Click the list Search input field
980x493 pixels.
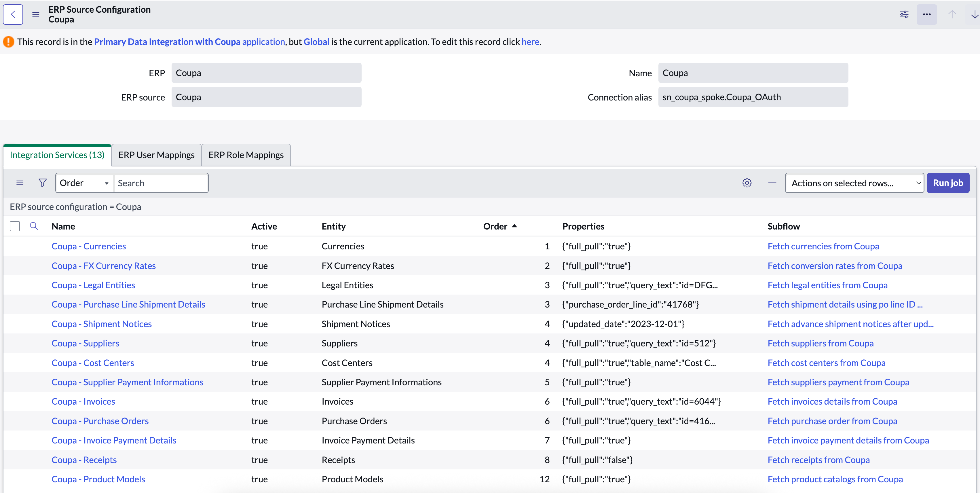(x=161, y=183)
